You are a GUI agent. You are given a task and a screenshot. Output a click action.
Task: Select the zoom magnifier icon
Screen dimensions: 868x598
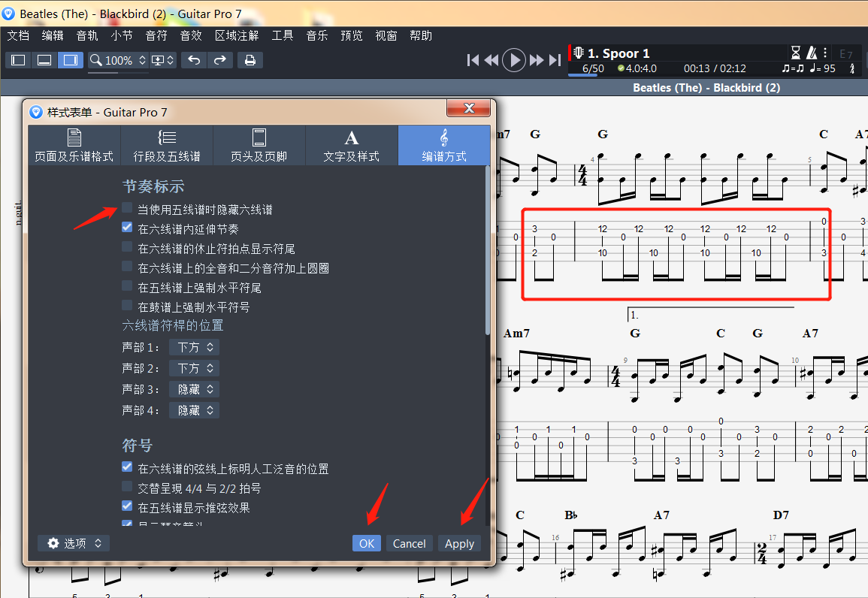[x=95, y=60]
